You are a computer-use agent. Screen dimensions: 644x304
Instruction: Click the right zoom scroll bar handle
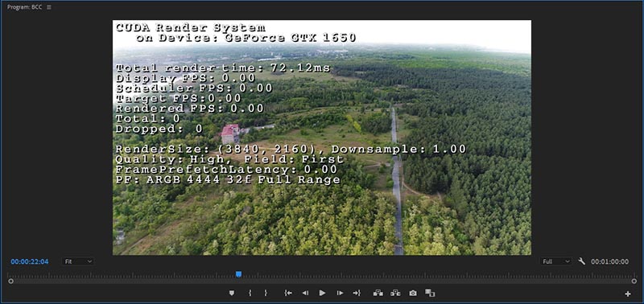pos(634,281)
